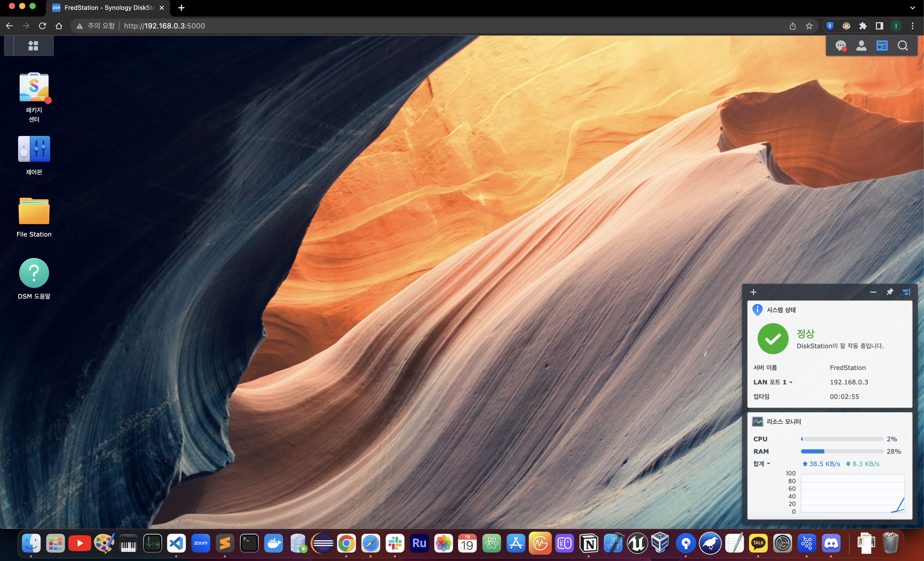Open Chrome's three-dot menu
The width and height of the screenshot is (924, 561).
pyautogui.click(x=913, y=26)
